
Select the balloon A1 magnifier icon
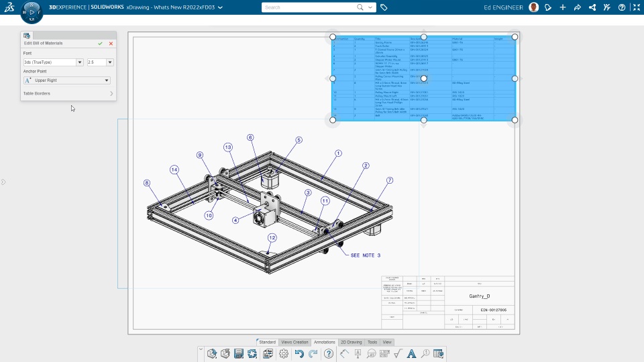[371, 353]
